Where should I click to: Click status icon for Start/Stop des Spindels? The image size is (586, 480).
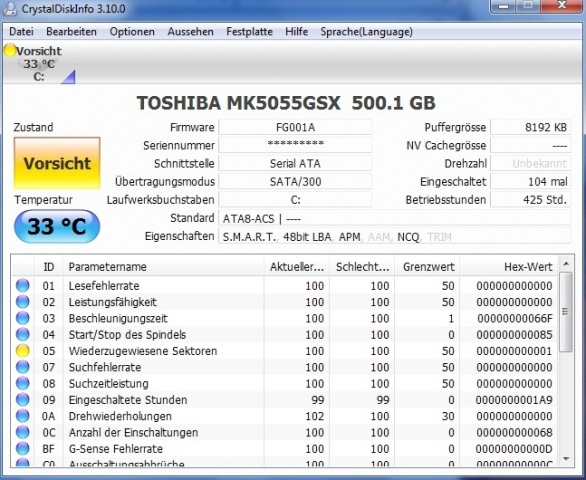(22, 334)
